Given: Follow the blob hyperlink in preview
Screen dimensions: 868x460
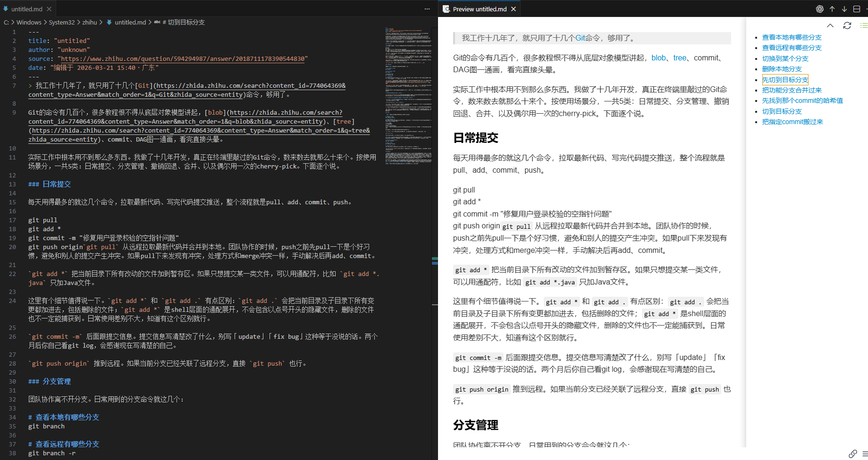Looking at the screenshot, I should [x=658, y=58].
